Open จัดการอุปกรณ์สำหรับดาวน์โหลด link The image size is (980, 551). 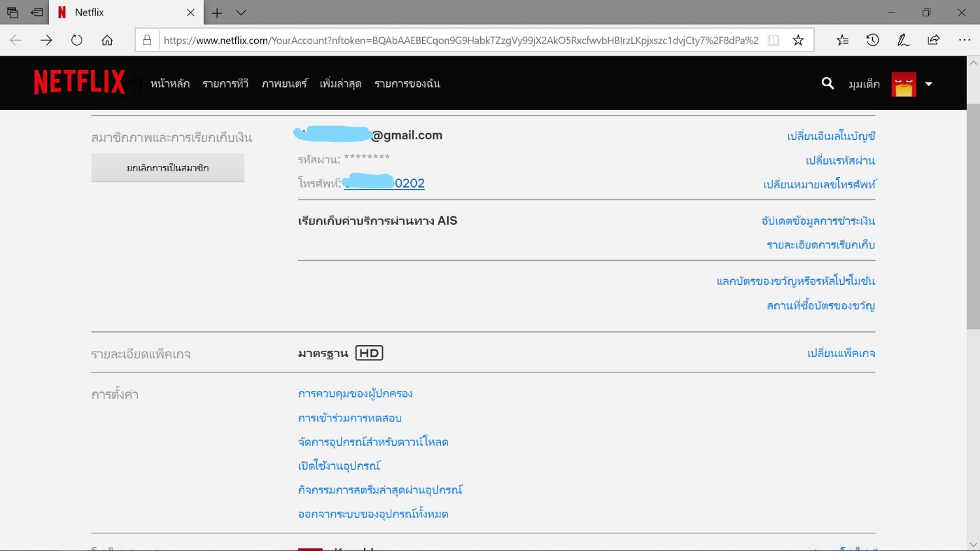373,442
